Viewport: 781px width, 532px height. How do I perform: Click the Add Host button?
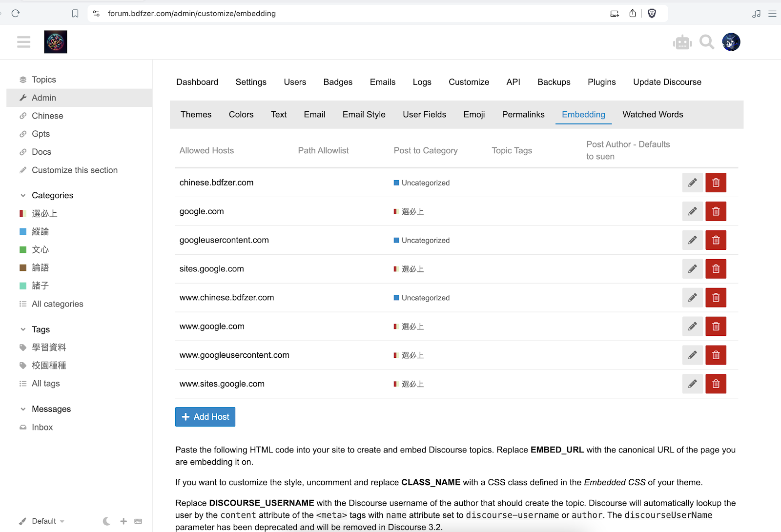(x=205, y=417)
